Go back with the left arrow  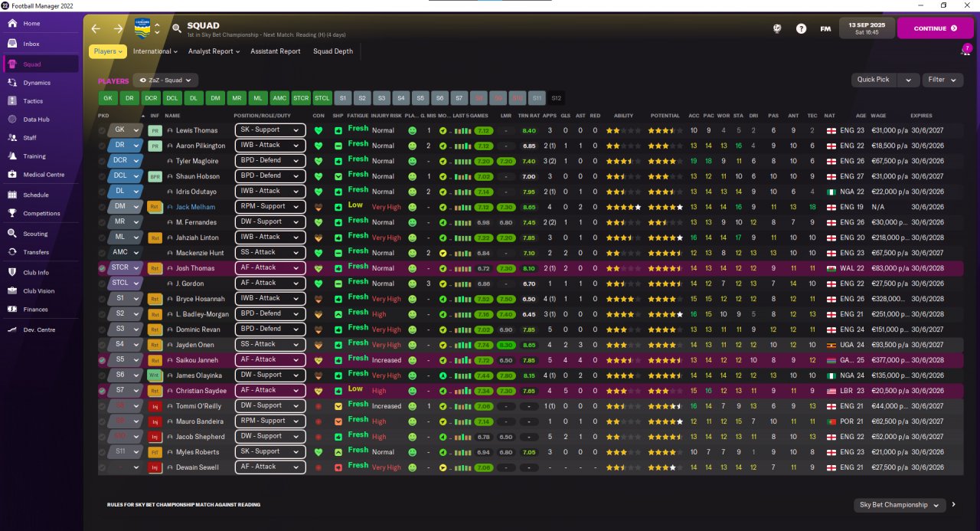coord(96,28)
